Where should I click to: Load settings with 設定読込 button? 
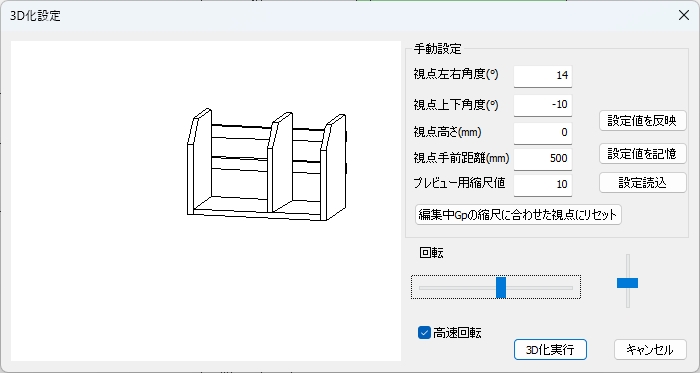tap(642, 182)
